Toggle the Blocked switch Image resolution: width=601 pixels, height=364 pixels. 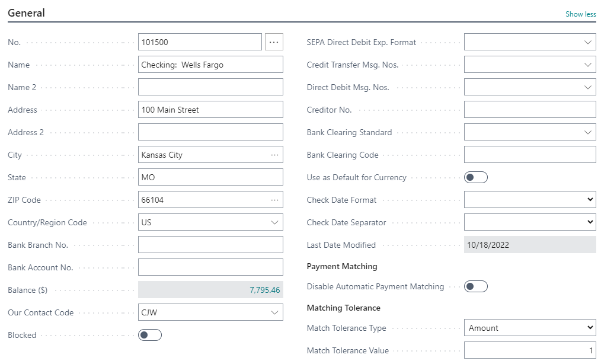[150, 335]
